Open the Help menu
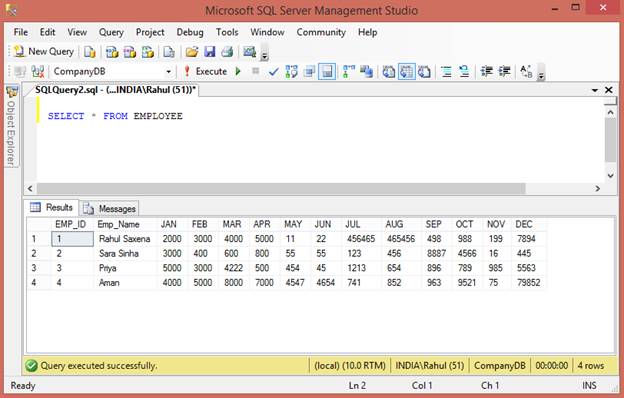Viewport: 624px width, 398px height. point(367,32)
